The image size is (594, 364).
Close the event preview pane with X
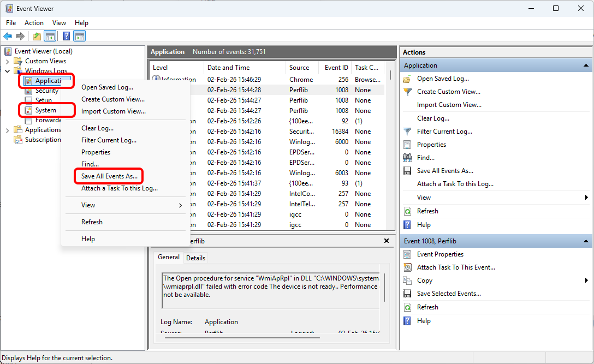pyautogui.click(x=387, y=241)
